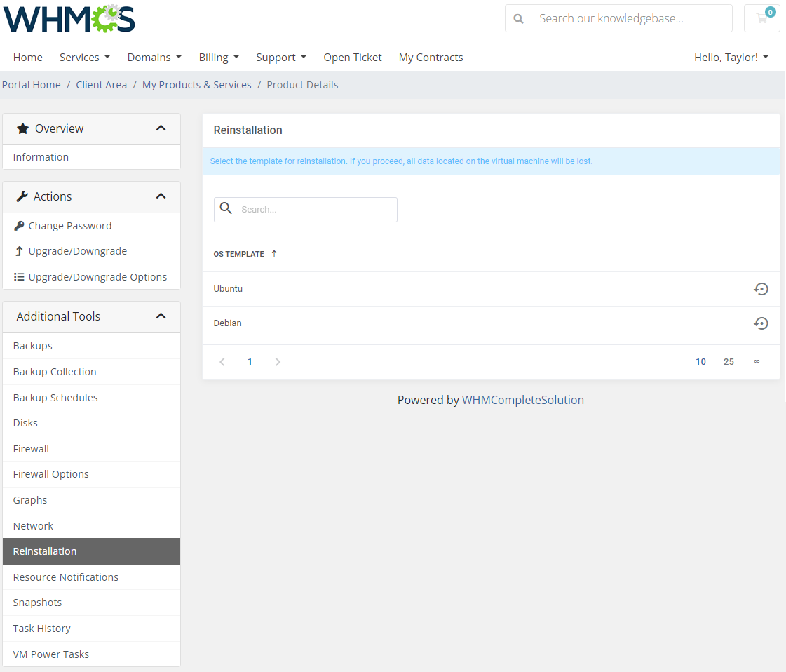Open Firewall Options tool

91,474
